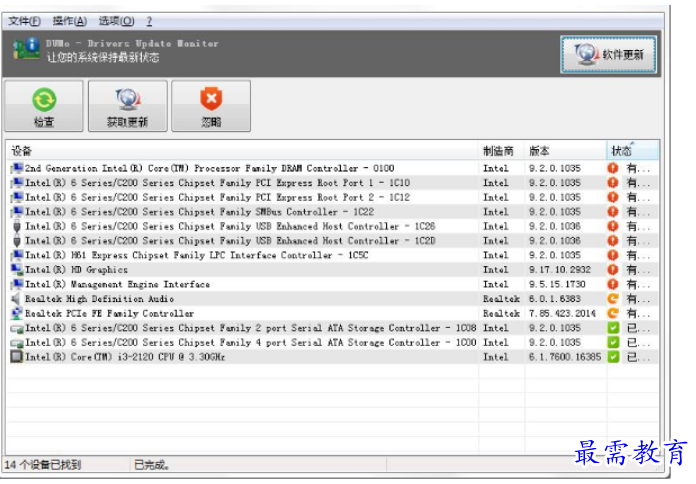Click drive icon of 4 port Serial ATA row
Screen dimensions: 696x484
coord(17,343)
